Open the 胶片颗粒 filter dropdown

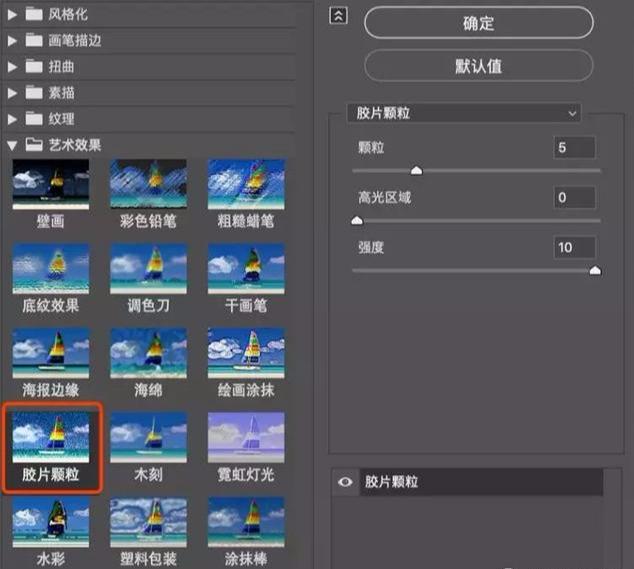464,113
